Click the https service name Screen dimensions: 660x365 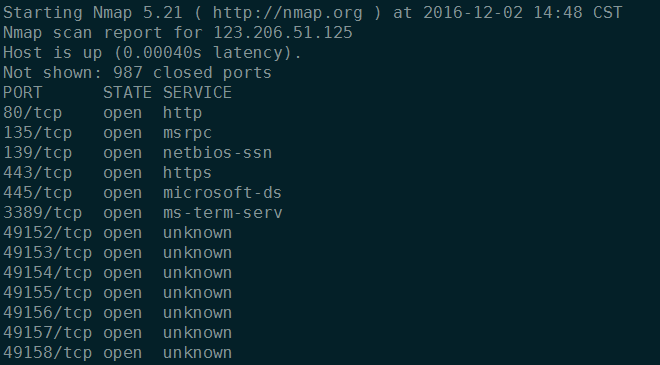[x=187, y=173]
